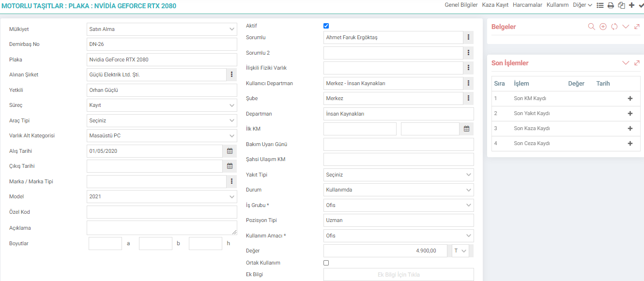The height and width of the screenshot is (281, 644).
Task: Open the Mülkiyet dropdown
Action: click(x=162, y=29)
